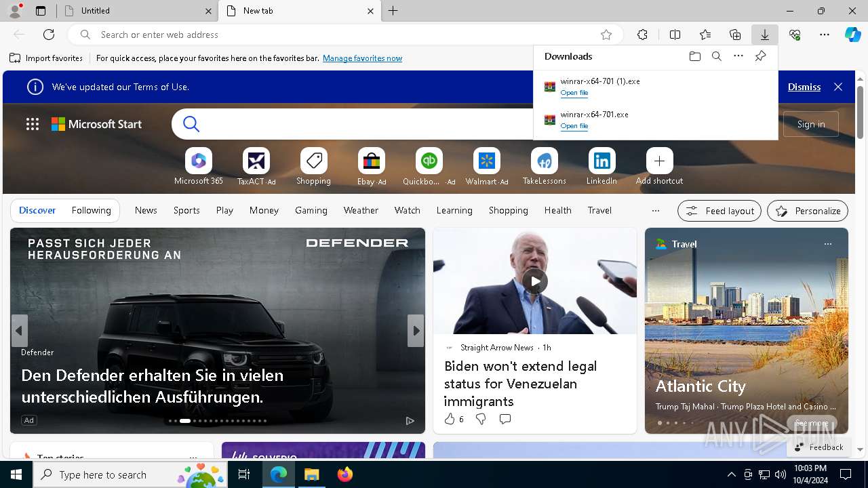868x488 pixels.
Task: Open the Collections icon
Action: point(735,35)
